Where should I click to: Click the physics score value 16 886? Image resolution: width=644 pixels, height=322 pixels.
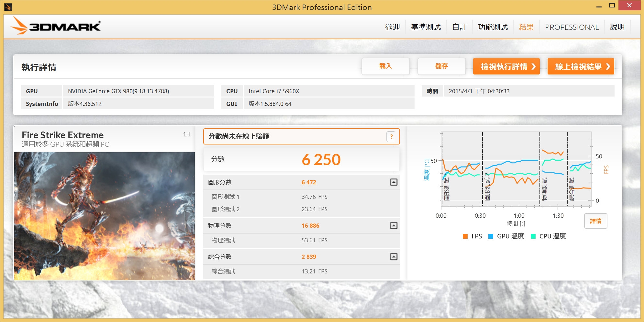coord(310,225)
